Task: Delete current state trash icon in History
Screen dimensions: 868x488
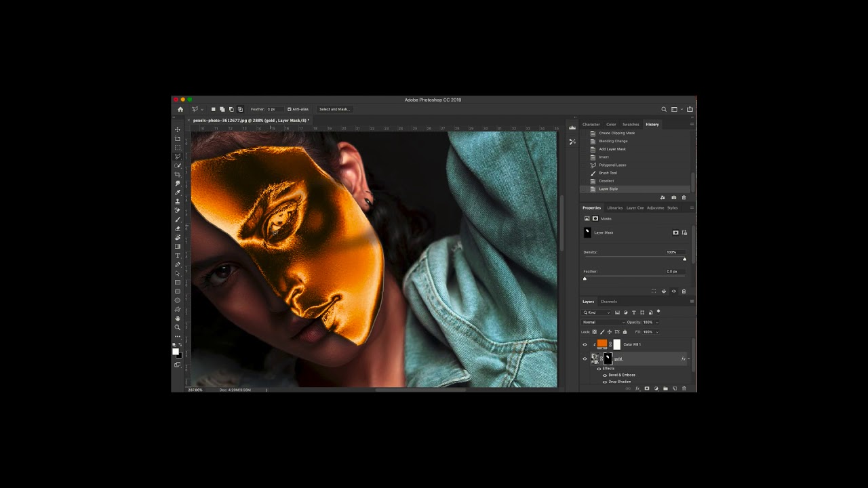Action: [684, 197]
